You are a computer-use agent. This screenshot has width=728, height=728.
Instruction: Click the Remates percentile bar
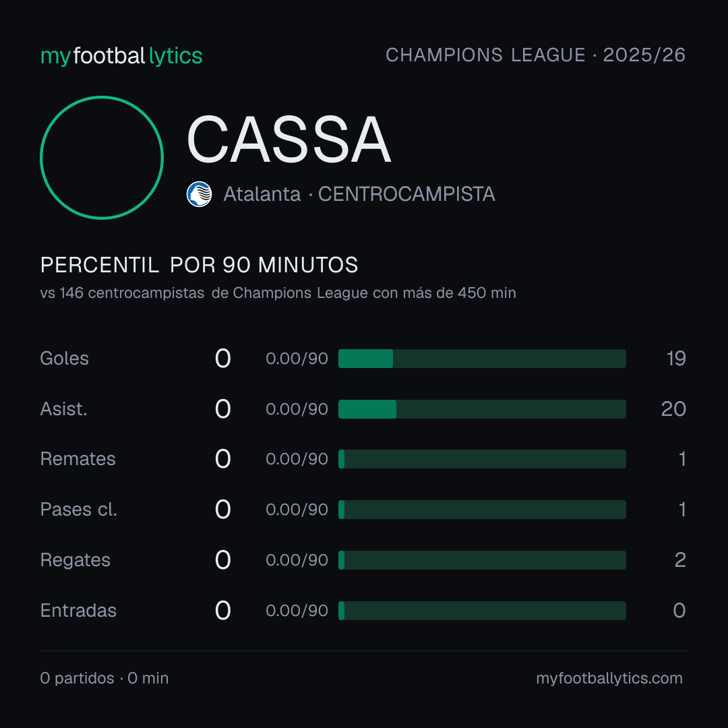pyautogui.click(x=482, y=459)
